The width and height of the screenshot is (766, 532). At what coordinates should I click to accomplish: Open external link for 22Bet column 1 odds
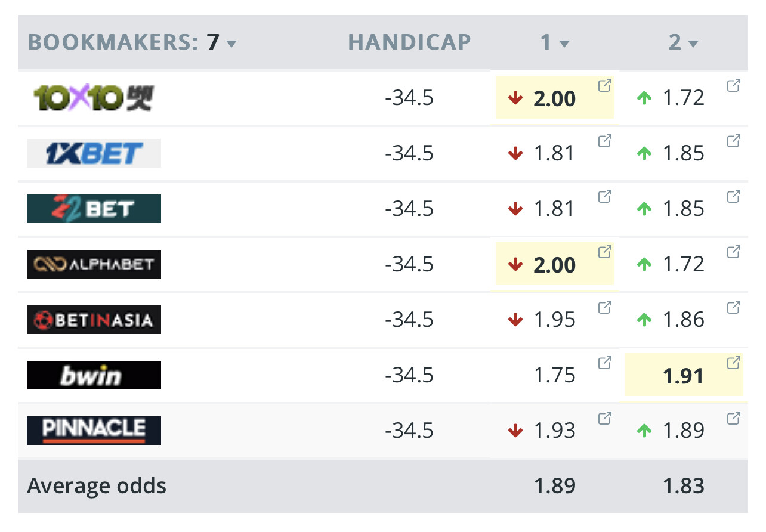pos(604,196)
